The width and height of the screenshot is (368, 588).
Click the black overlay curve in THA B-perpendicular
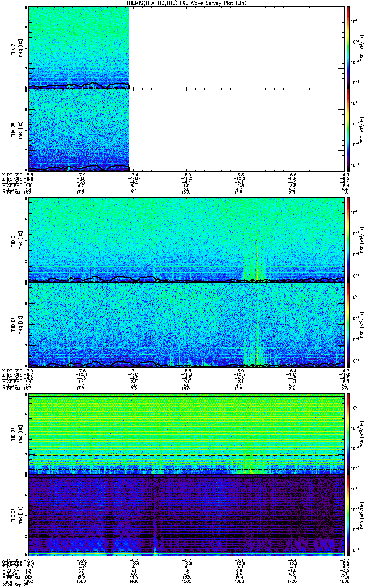click(x=79, y=86)
